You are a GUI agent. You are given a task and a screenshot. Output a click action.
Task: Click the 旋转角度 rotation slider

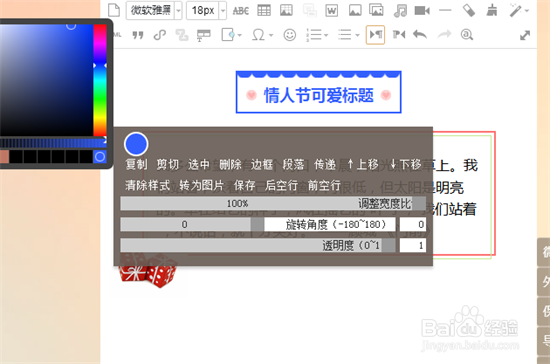click(x=258, y=224)
